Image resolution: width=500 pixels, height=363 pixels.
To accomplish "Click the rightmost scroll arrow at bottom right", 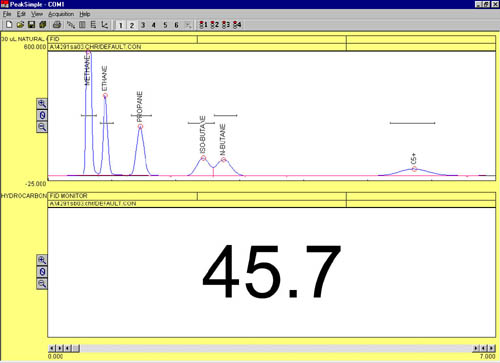I will pyautogui.click(x=492, y=348).
